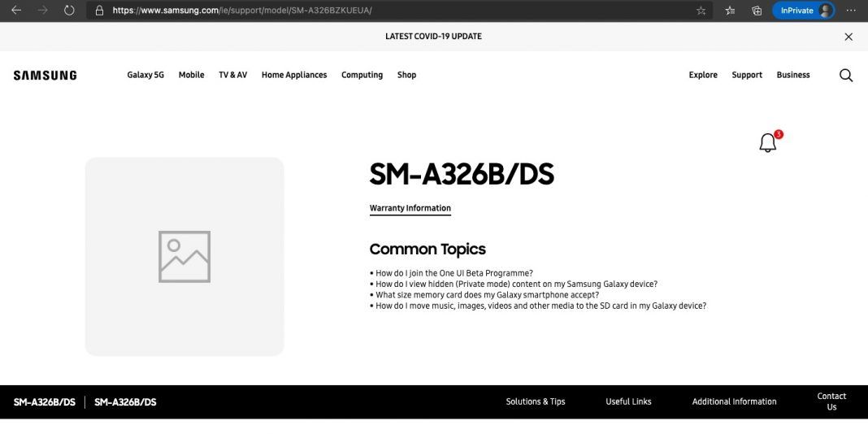Click the Samsung logo

click(46, 75)
